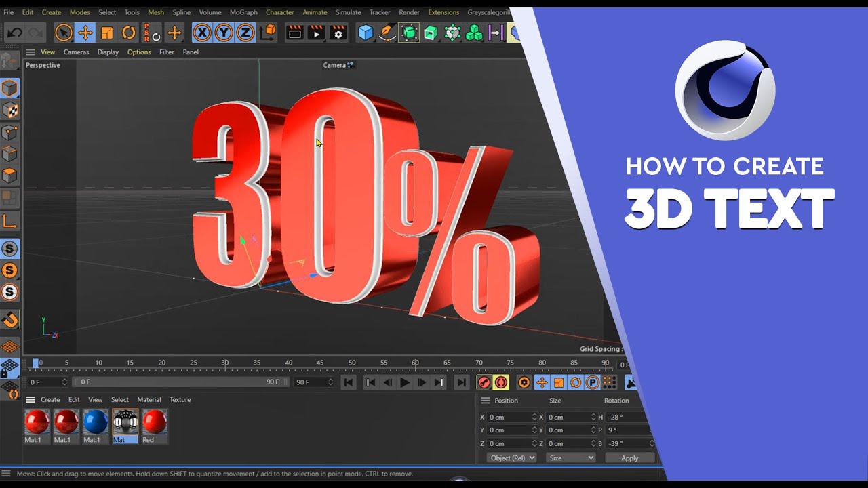Screen dimensions: 868x488
Task: Click the Render View clapperboard icon
Action: point(294,33)
